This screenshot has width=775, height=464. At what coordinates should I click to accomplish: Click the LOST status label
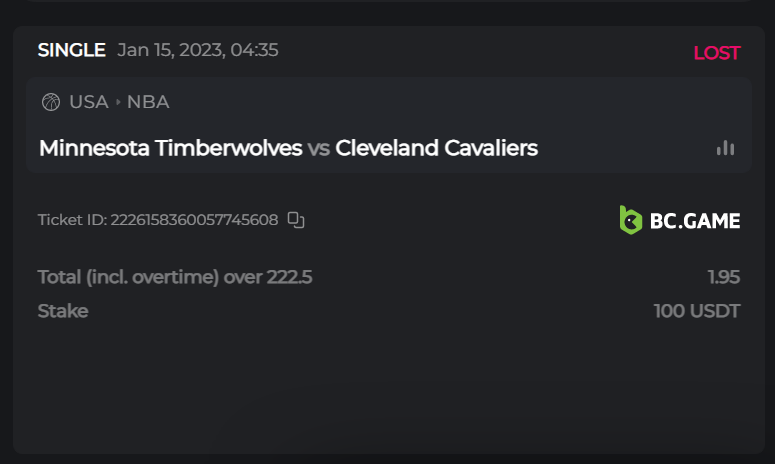click(x=716, y=53)
